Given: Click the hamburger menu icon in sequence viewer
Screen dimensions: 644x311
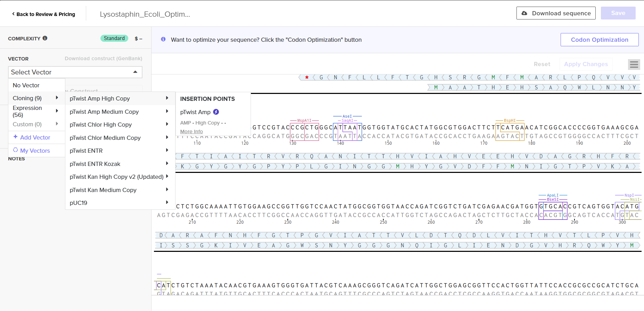Looking at the screenshot, I should click(x=634, y=64).
